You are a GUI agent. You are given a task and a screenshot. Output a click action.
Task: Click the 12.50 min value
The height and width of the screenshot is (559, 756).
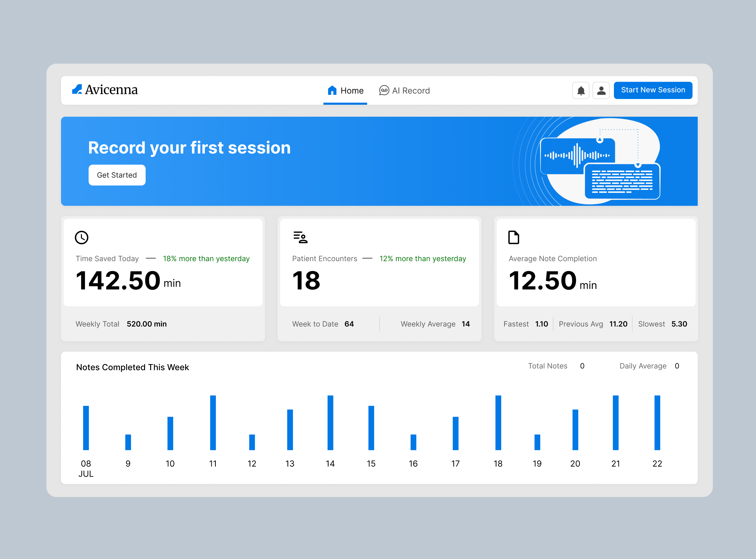point(553,280)
